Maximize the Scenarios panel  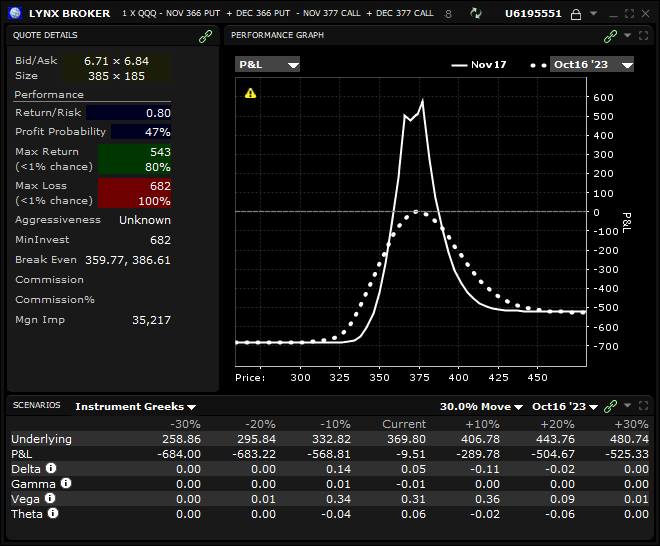[643, 405]
